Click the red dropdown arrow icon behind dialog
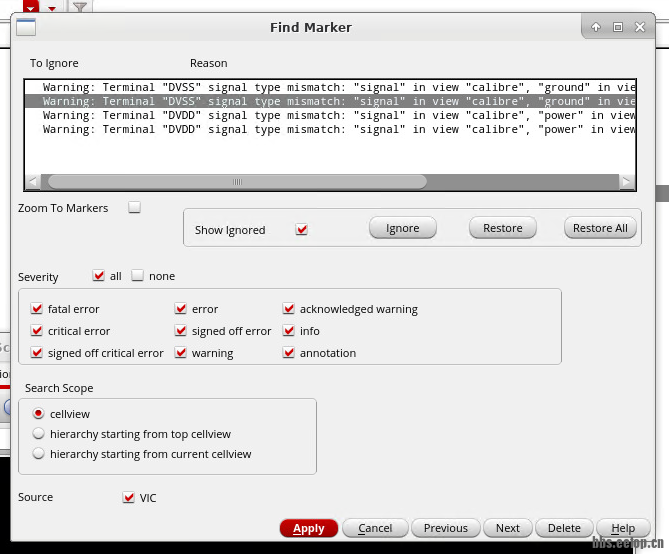 click(x=52, y=7)
